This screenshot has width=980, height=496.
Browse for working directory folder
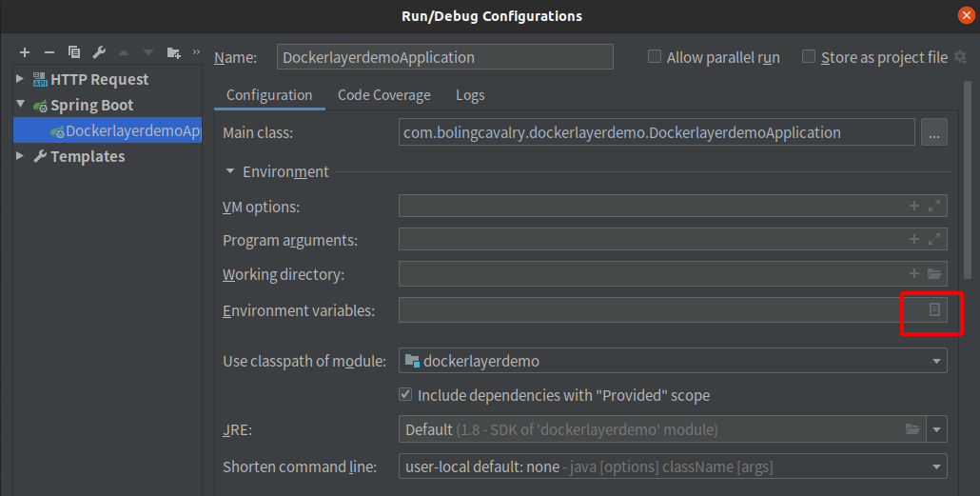pos(934,274)
